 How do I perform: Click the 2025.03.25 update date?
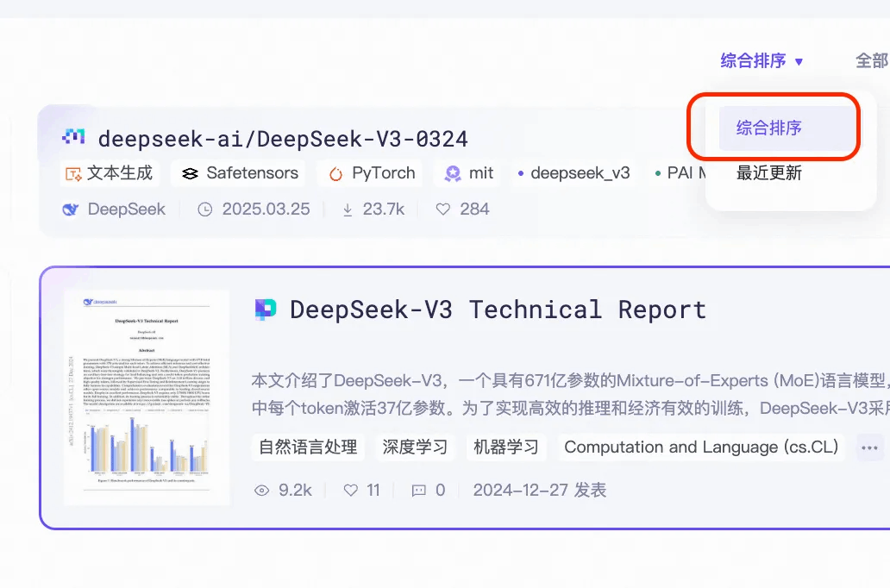266,210
